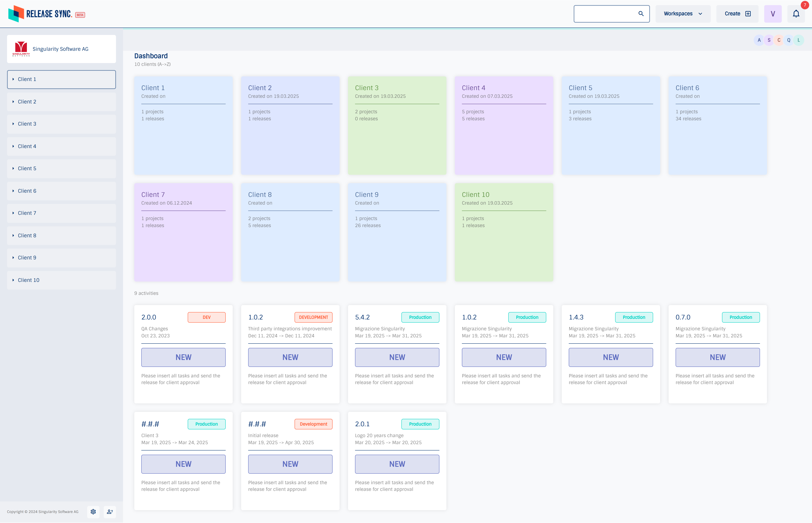Open the Workspaces dropdown
The width and height of the screenshot is (812, 523).
(x=682, y=14)
